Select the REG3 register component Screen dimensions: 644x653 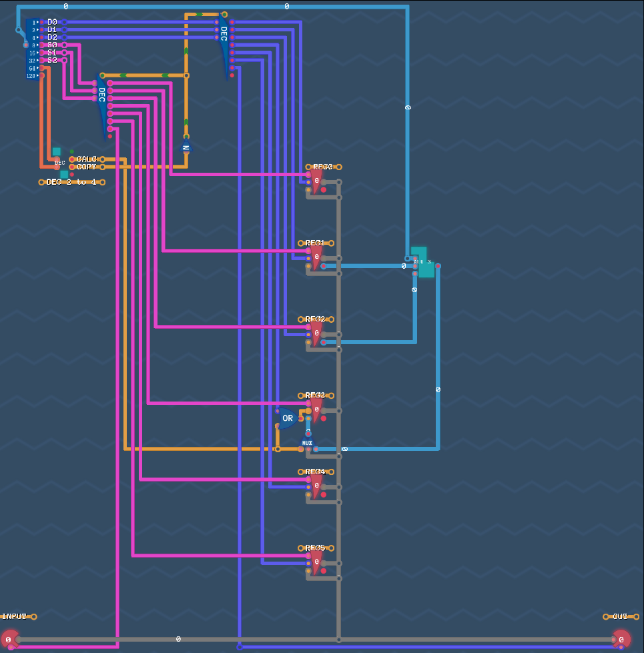pyautogui.click(x=316, y=410)
